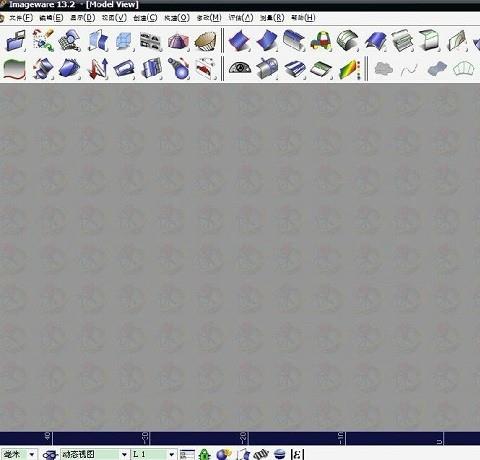Open the 创建(C) Create menu

145,18
